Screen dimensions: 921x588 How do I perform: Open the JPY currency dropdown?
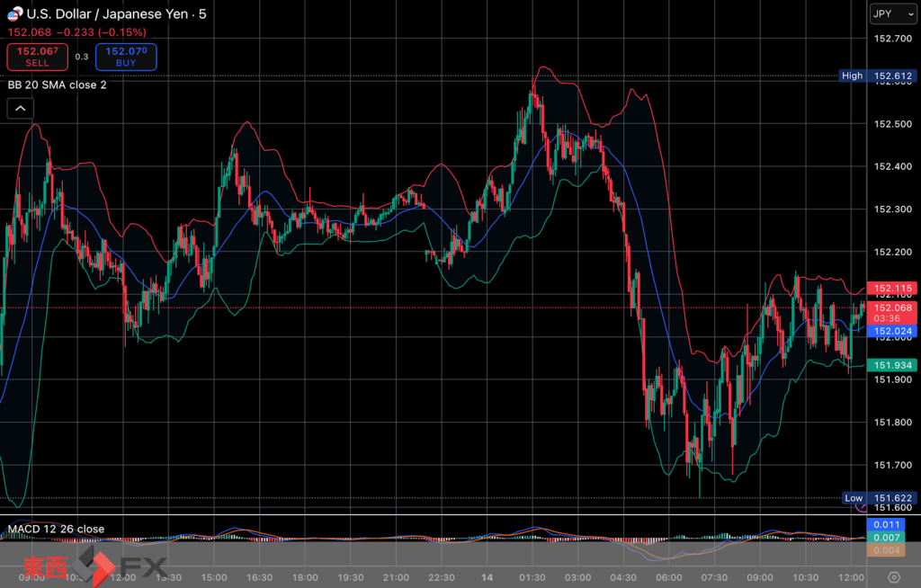click(x=892, y=13)
